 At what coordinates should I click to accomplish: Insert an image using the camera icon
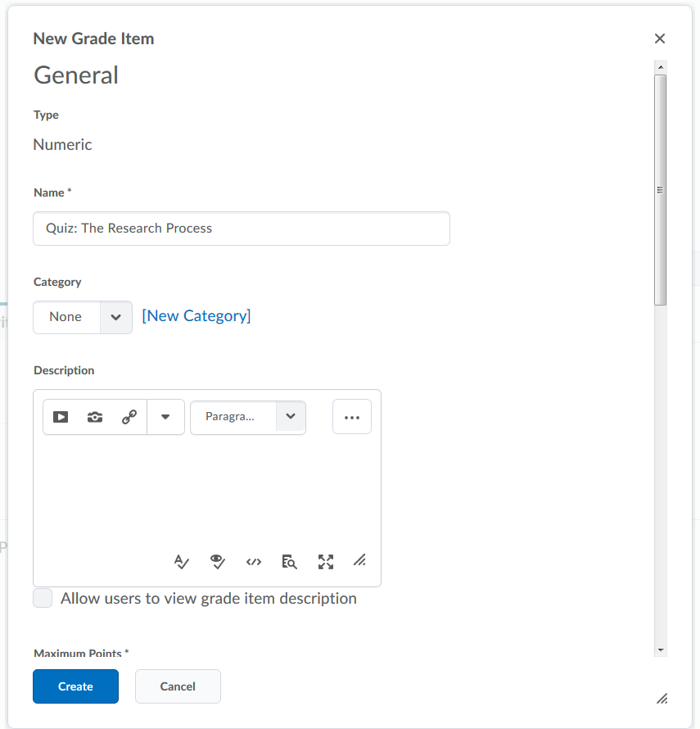(94, 417)
